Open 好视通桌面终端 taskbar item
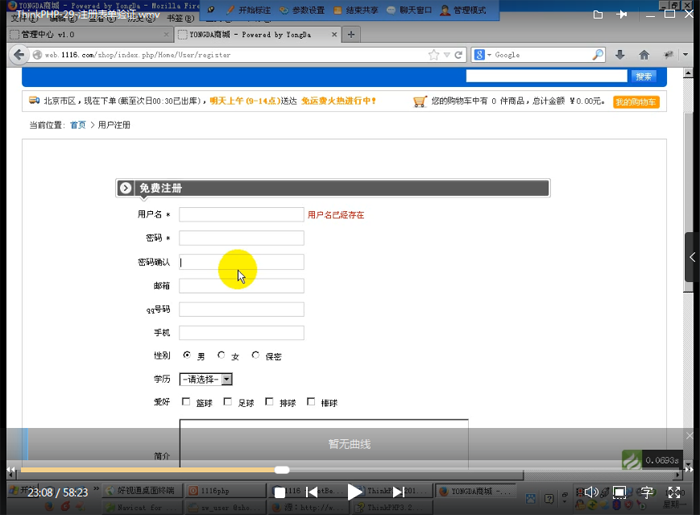700x515 pixels. [142, 491]
